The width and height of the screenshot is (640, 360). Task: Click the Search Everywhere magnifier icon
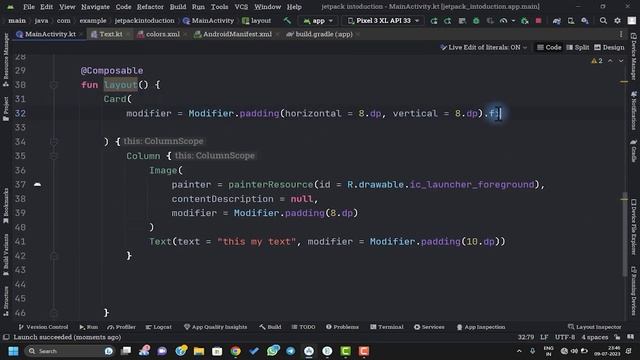(x=603, y=20)
